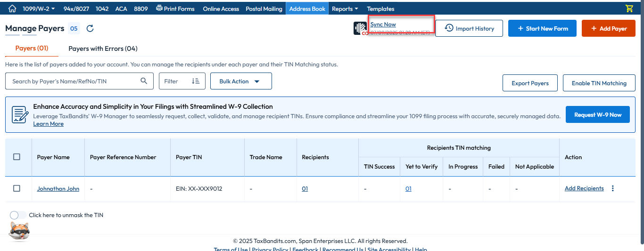The image size is (644, 251).
Task: Open Import History
Action: click(x=469, y=28)
